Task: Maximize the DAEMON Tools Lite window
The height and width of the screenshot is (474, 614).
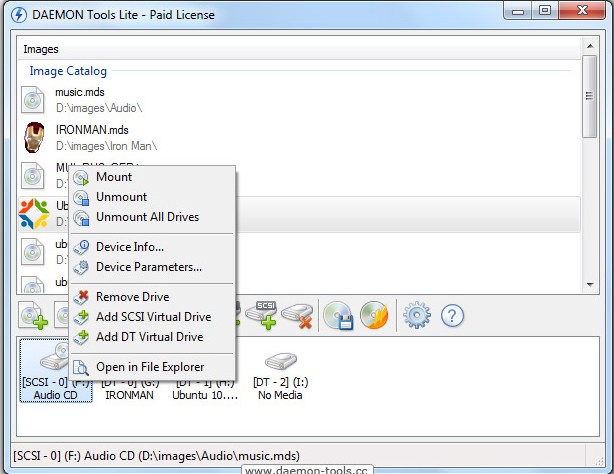Action: point(545,11)
